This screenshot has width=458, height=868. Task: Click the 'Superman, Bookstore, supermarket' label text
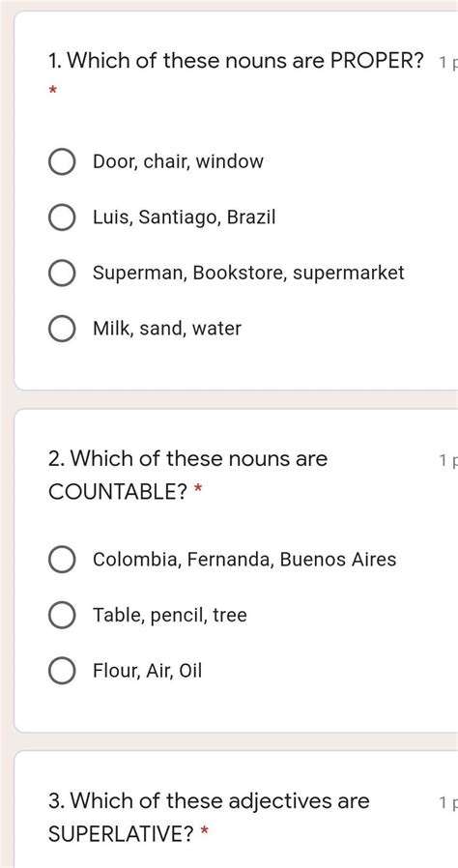coord(248,273)
